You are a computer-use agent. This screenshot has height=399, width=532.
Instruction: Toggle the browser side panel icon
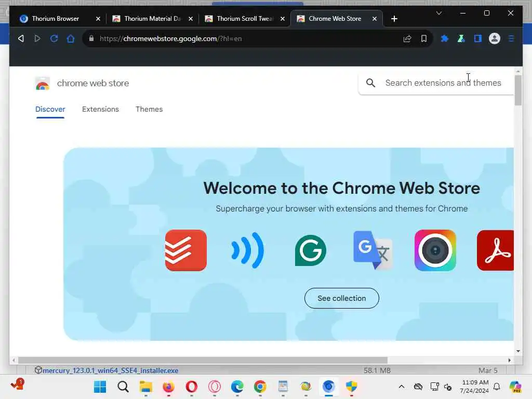tap(478, 38)
